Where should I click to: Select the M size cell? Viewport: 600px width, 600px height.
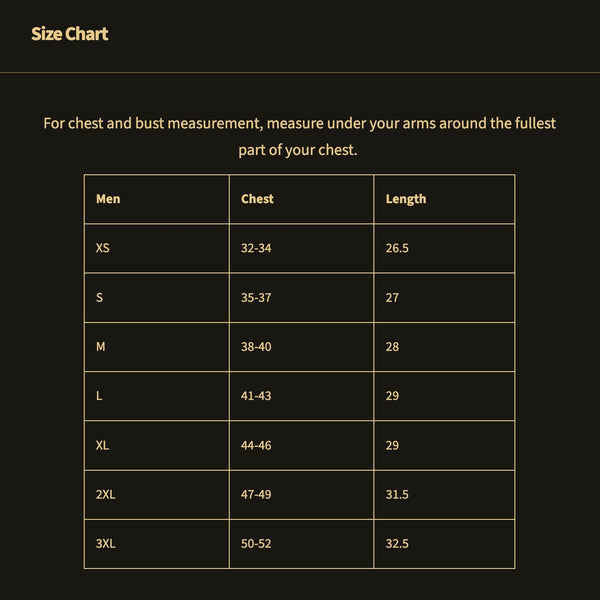pos(101,346)
